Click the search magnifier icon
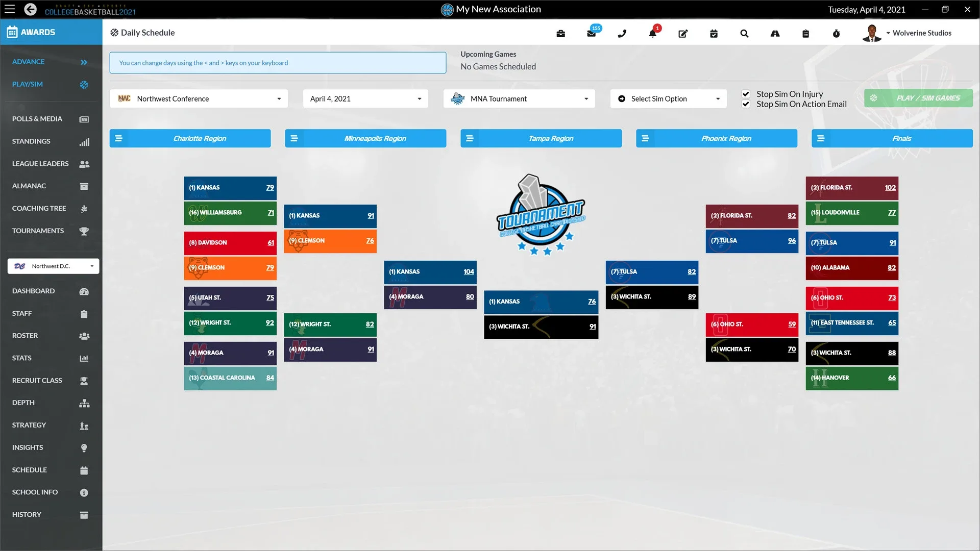The width and height of the screenshot is (980, 551). click(744, 34)
